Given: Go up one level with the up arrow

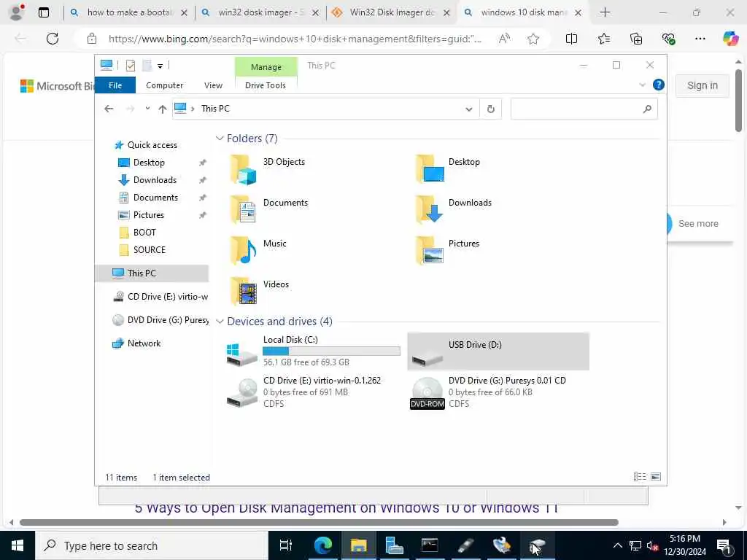Looking at the screenshot, I should pyautogui.click(x=163, y=109).
